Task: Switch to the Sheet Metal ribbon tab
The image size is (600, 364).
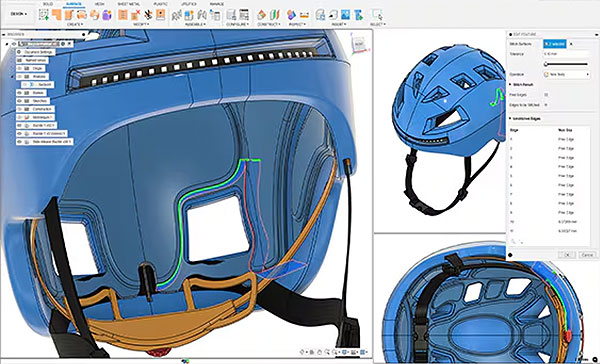Action: (x=129, y=4)
